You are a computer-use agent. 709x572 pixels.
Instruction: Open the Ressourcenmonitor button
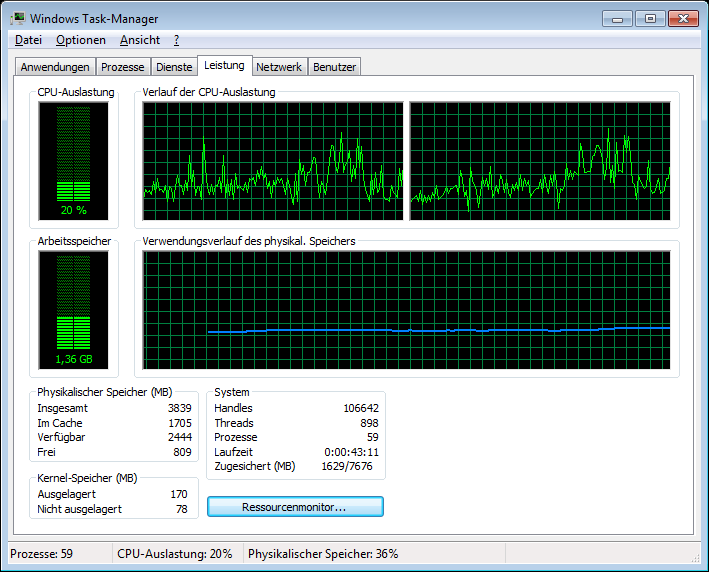point(295,507)
